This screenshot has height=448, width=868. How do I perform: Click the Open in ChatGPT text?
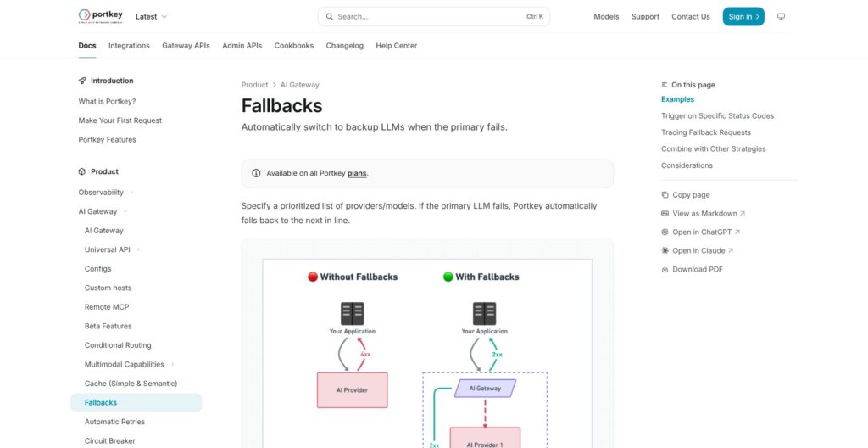(702, 232)
